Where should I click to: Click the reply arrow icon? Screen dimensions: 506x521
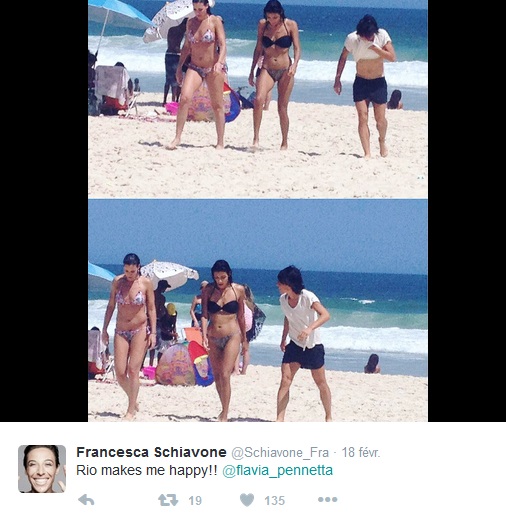point(86,500)
